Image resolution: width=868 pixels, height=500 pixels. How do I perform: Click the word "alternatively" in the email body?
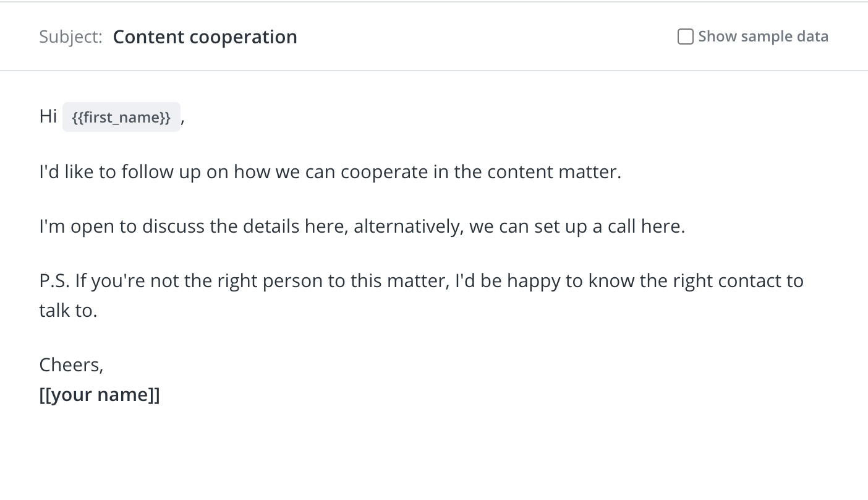[408, 226]
